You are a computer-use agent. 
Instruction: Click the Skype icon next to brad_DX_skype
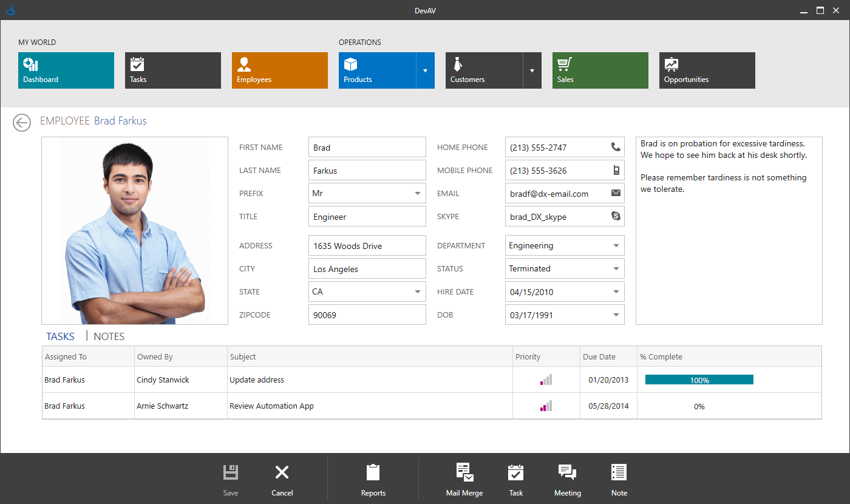point(615,216)
